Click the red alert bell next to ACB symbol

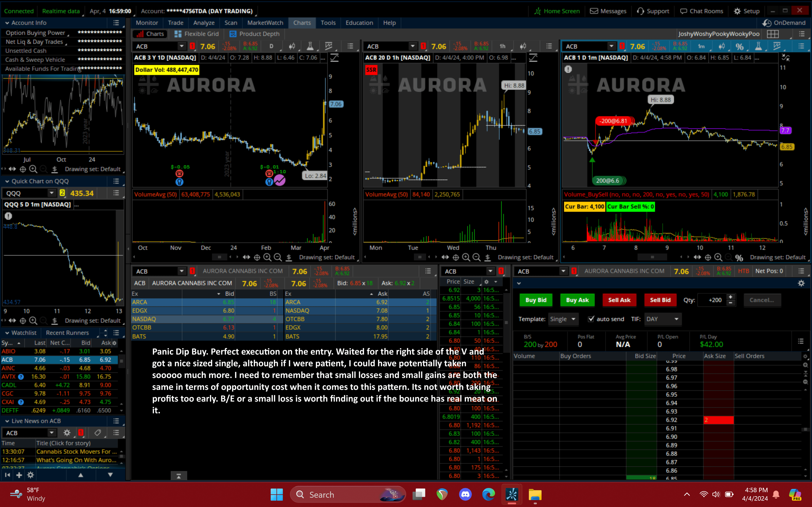[192, 46]
